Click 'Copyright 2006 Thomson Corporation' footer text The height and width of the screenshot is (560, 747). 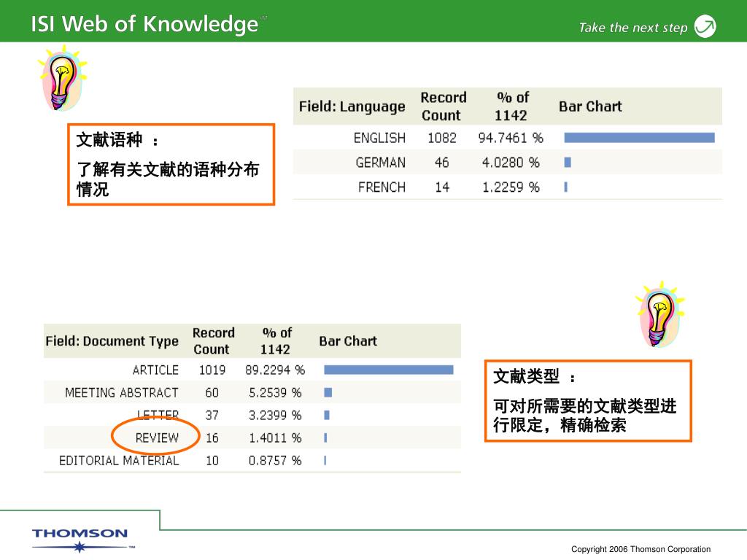coord(640,549)
